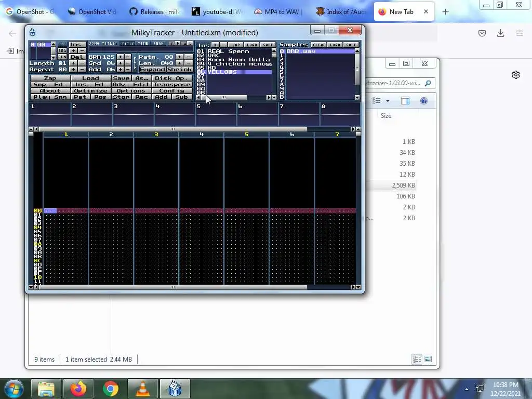Open the Firefox downloads icon
This screenshot has height=399, width=532.
pyautogui.click(x=500, y=33)
